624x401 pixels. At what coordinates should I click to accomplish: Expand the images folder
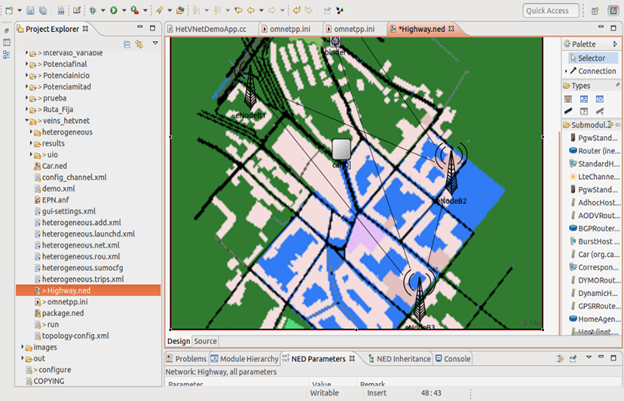click(x=22, y=347)
